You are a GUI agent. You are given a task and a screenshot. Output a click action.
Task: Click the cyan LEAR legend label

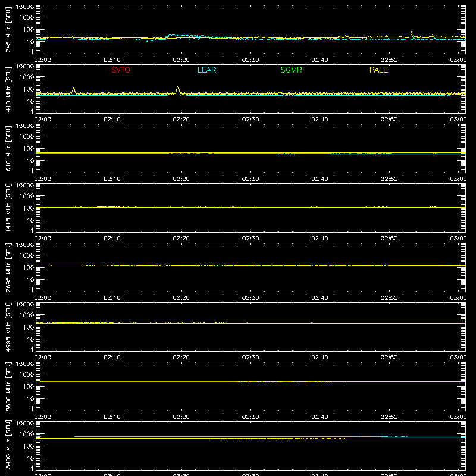206,70
